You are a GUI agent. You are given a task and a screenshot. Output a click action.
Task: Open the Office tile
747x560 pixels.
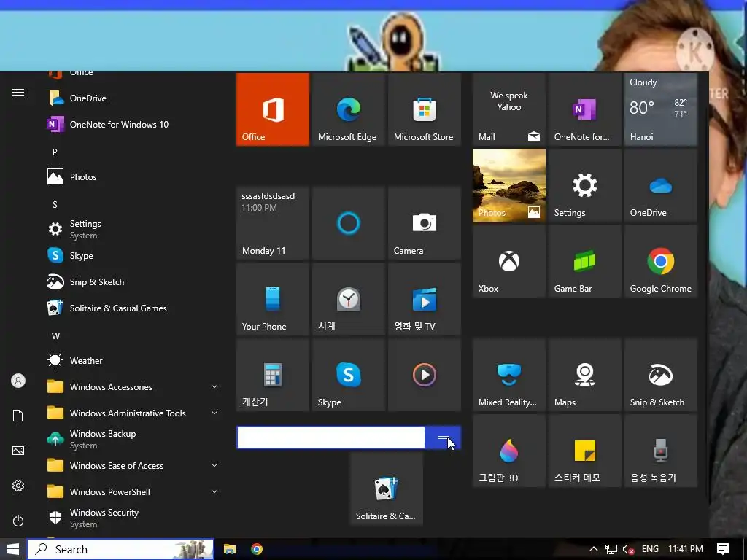point(273,109)
